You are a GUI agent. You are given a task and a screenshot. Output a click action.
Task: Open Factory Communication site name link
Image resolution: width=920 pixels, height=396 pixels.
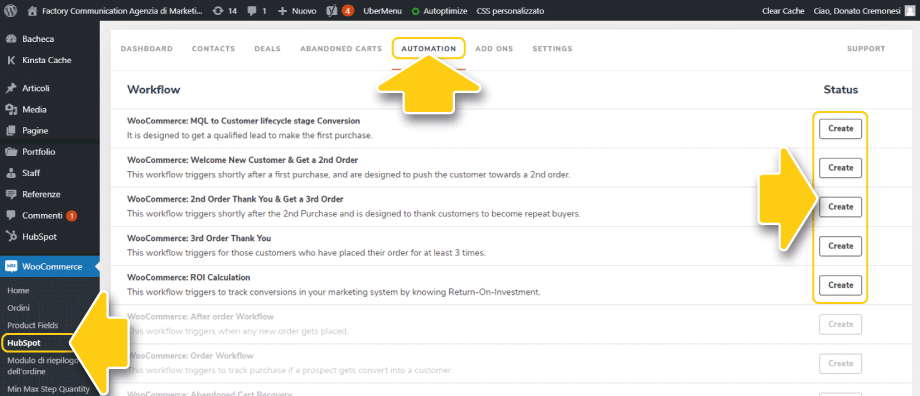(x=122, y=11)
